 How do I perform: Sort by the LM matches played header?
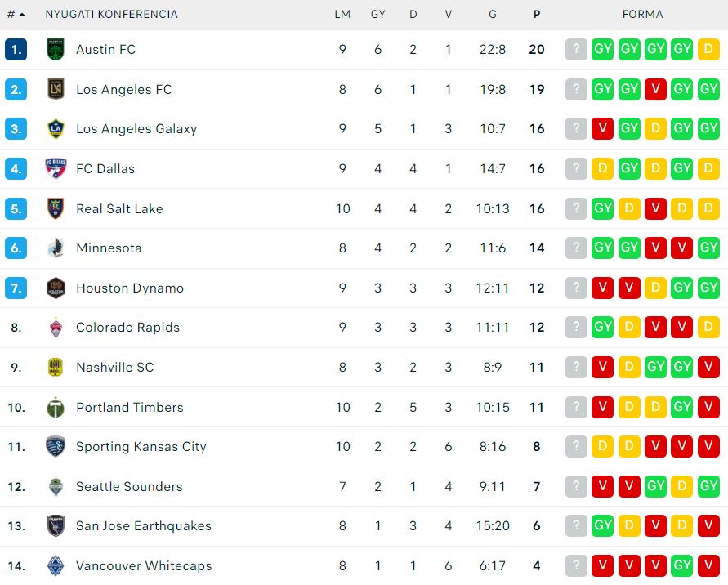342,14
